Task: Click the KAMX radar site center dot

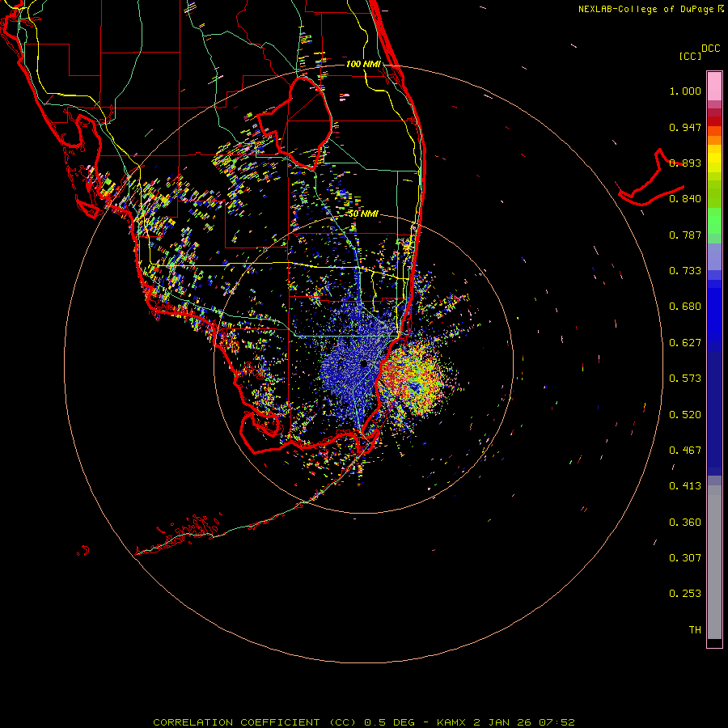Action: (363, 363)
